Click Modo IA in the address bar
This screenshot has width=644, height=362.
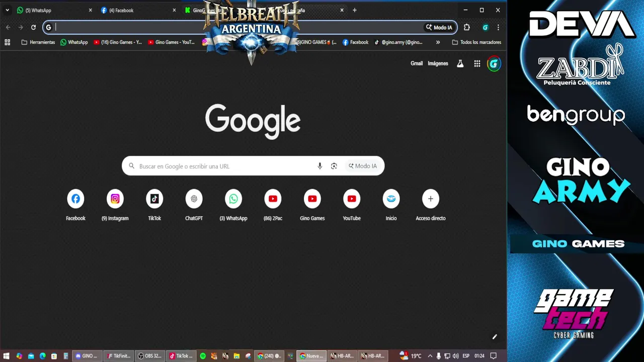(x=439, y=27)
